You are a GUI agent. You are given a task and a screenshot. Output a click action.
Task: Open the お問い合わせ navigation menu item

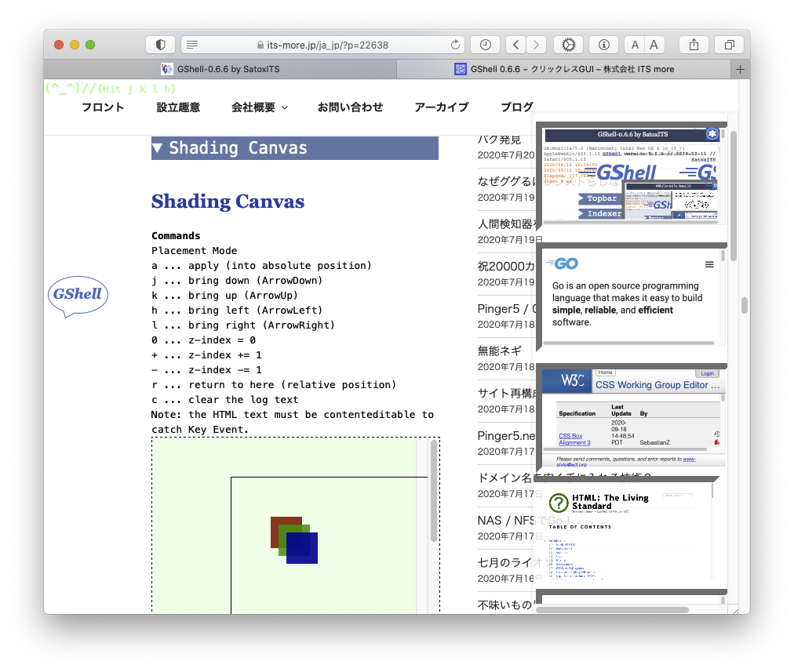350,107
